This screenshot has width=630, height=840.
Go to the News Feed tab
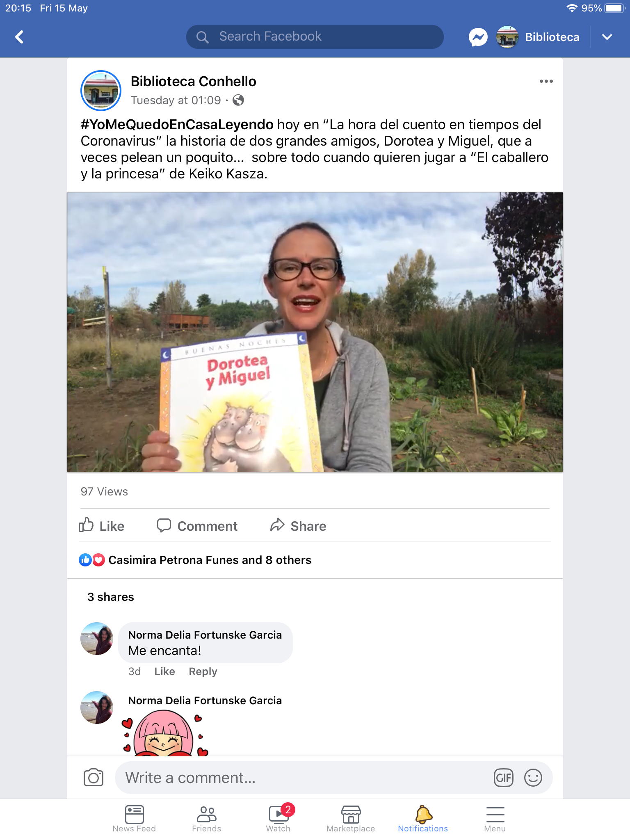point(134,818)
